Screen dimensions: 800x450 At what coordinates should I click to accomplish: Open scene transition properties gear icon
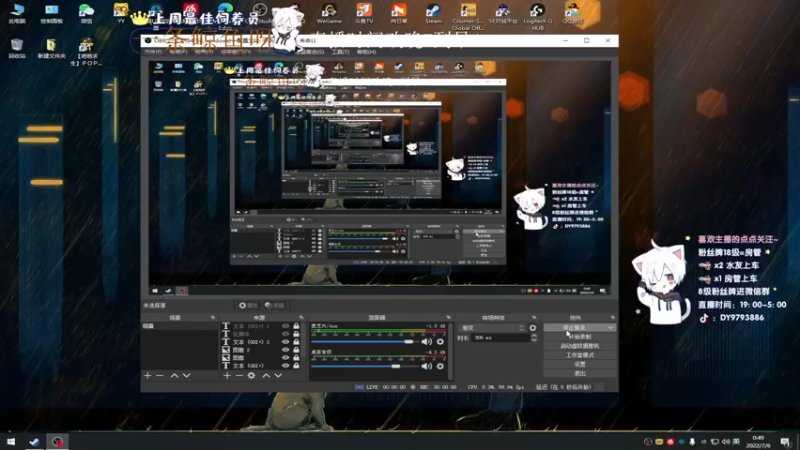click(533, 328)
